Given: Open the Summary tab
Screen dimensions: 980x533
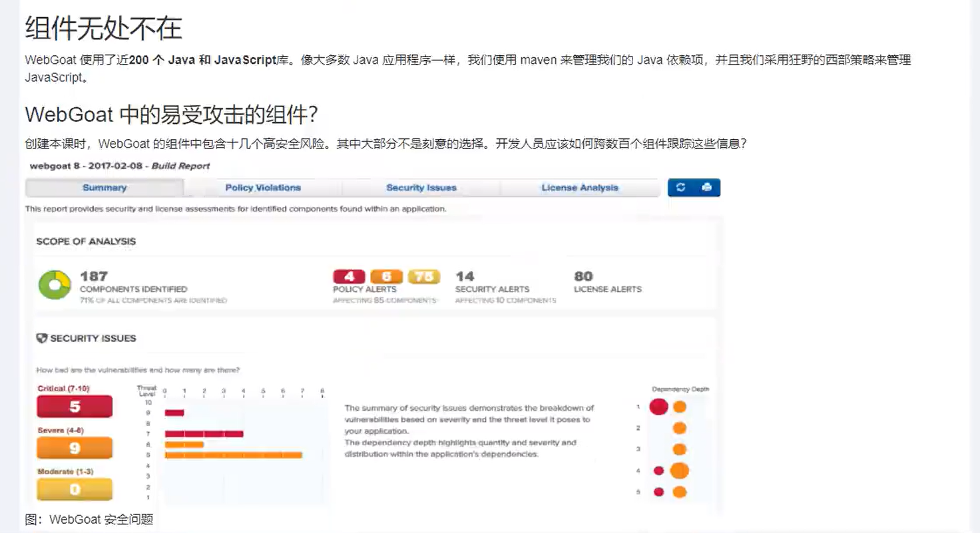Looking at the screenshot, I should tap(105, 188).
